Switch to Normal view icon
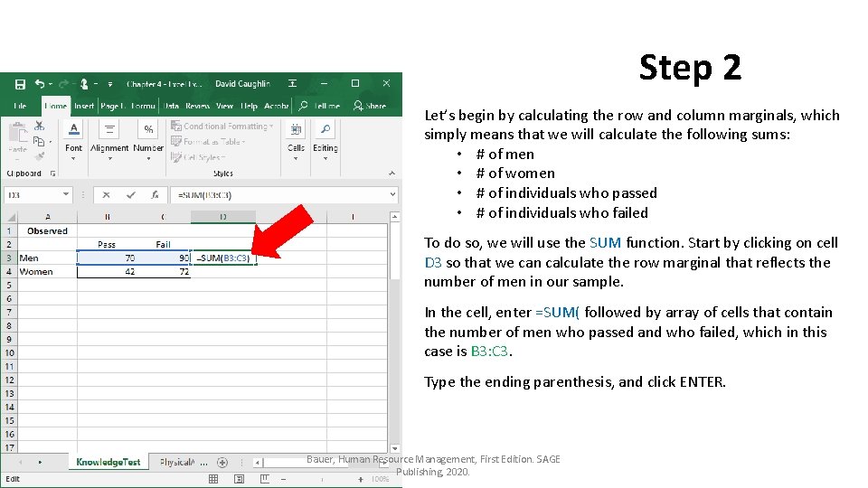 tap(213, 479)
